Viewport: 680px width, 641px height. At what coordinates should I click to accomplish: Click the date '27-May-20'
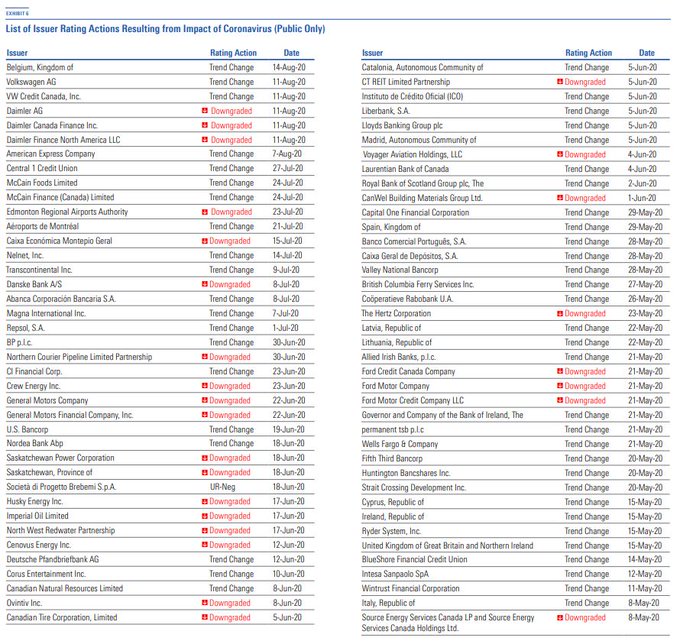[645, 285]
